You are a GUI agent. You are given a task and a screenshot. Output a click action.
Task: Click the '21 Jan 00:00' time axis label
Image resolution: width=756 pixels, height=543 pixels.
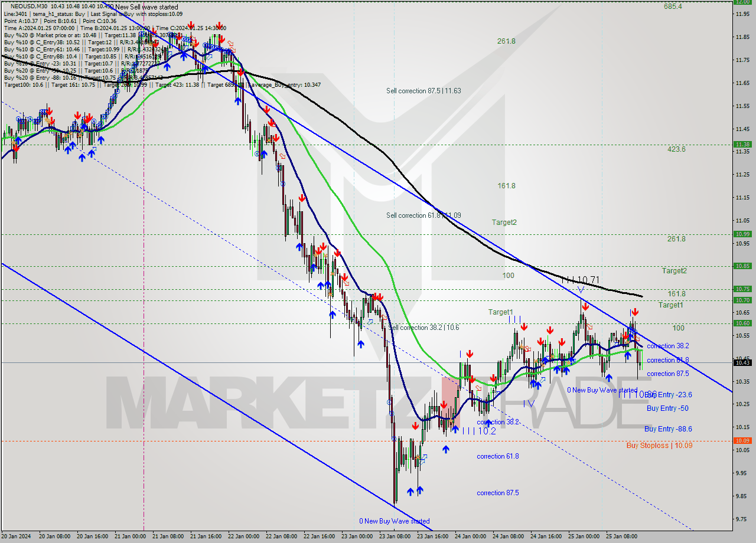click(x=131, y=537)
